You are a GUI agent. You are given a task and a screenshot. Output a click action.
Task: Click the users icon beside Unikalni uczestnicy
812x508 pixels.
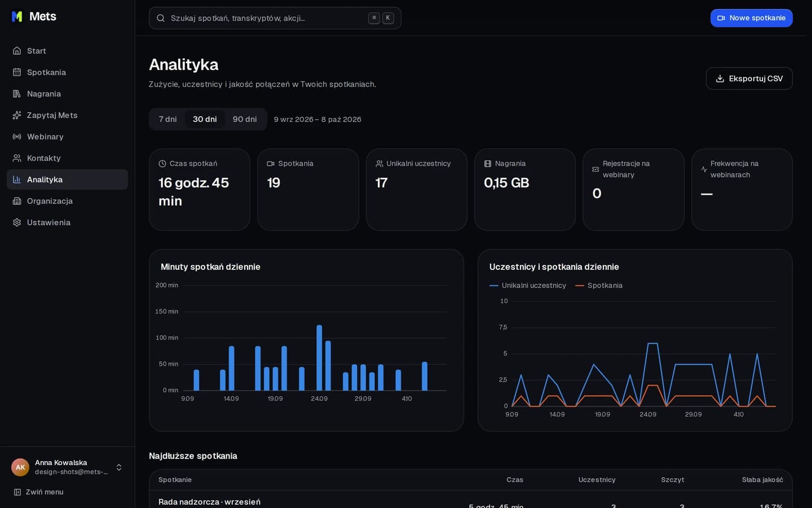379,164
